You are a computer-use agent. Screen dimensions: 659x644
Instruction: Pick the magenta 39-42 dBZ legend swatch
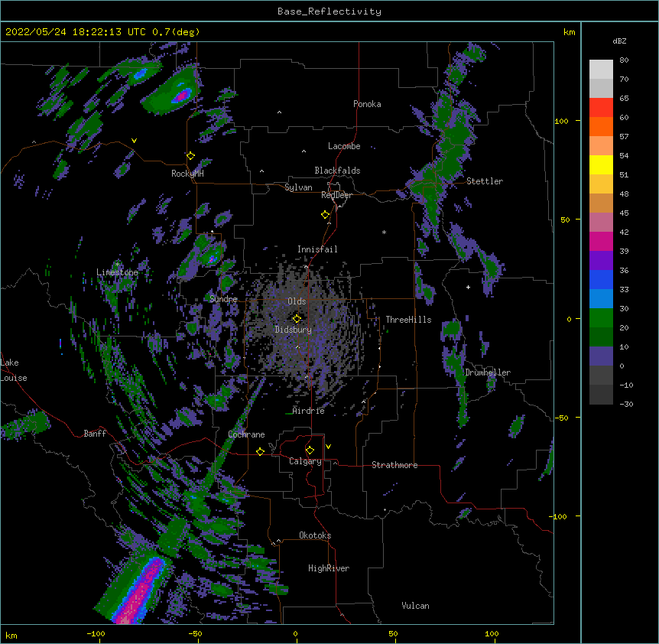point(601,241)
